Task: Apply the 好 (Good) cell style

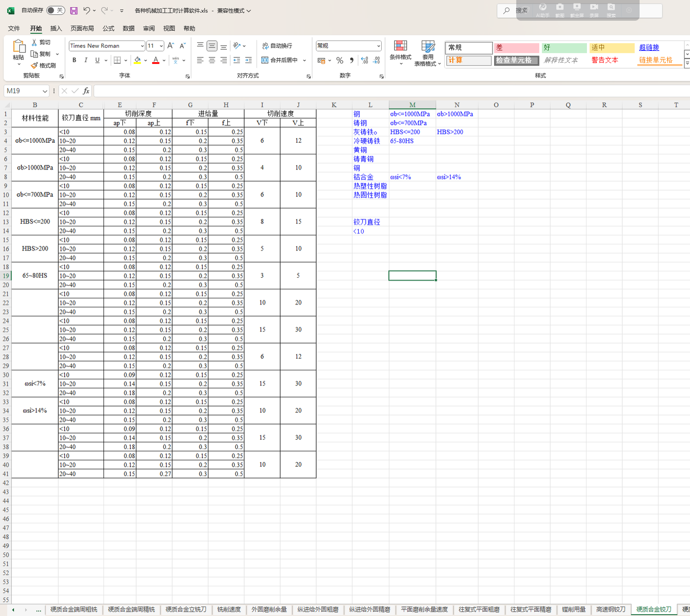Action: tap(564, 47)
